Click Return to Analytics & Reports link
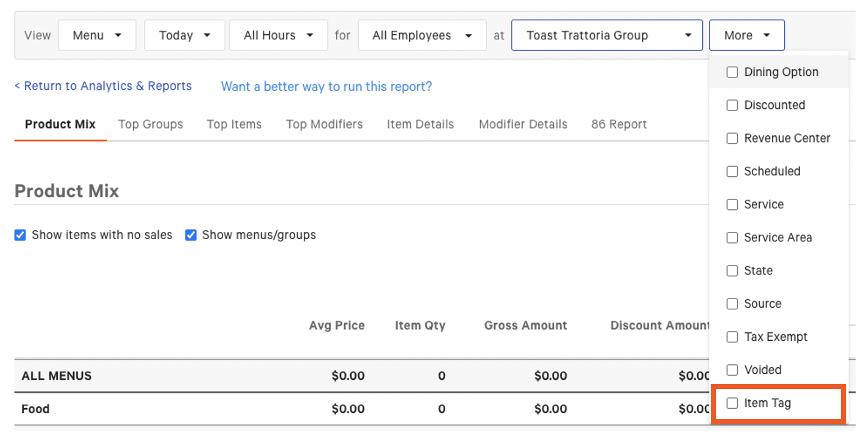The image size is (868, 439). [103, 86]
